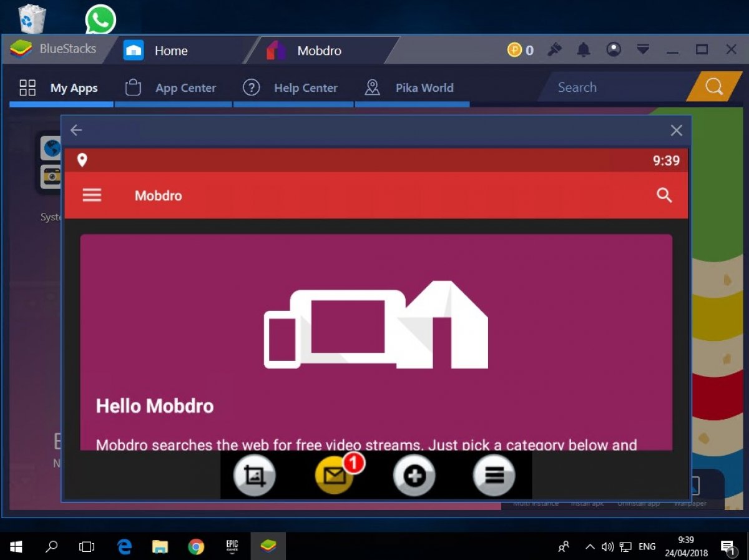Open the round list-menu icon in bottom bar
The image size is (749, 560).
[494, 476]
